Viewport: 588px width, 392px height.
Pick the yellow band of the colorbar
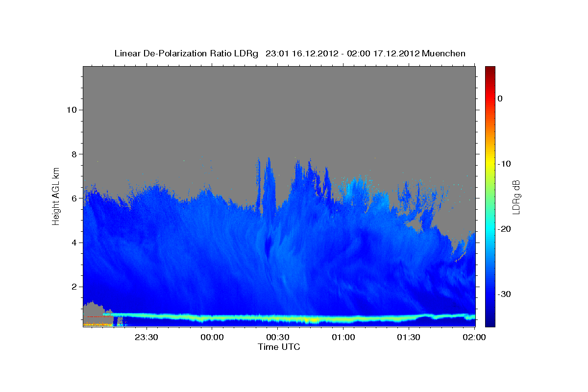coord(490,164)
